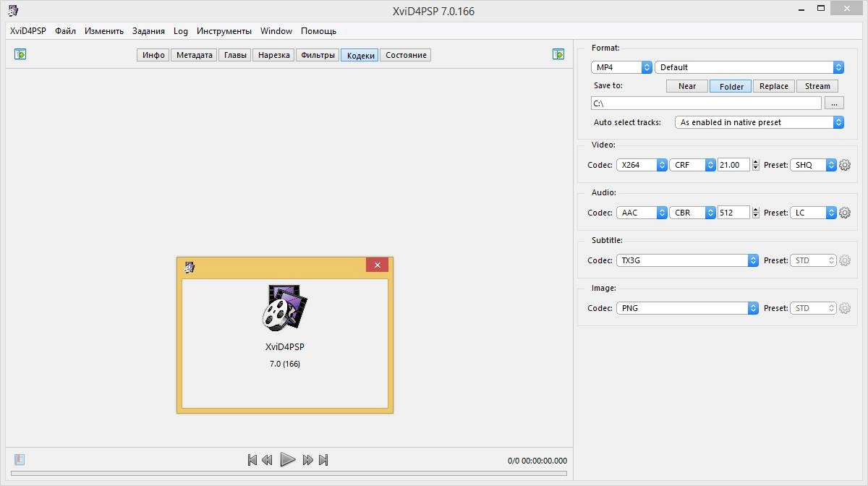
Task: Open the LC audio preset dropdown
Action: click(x=813, y=213)
